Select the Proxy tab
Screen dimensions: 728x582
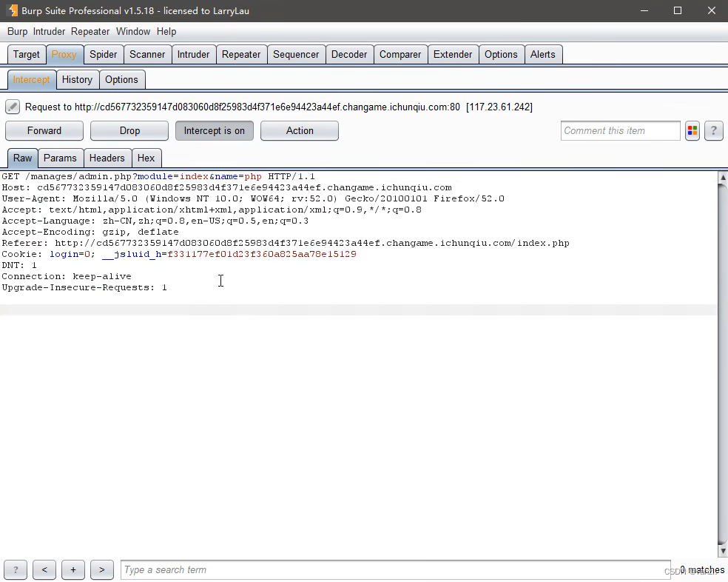click(x=64, y=54)
